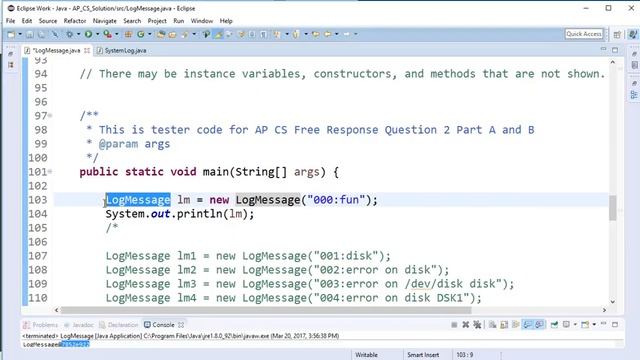Viewport: 640px width, 360px height.
Task: Collapse the Javadoc comment at line 97
Action: pos(50,116)
